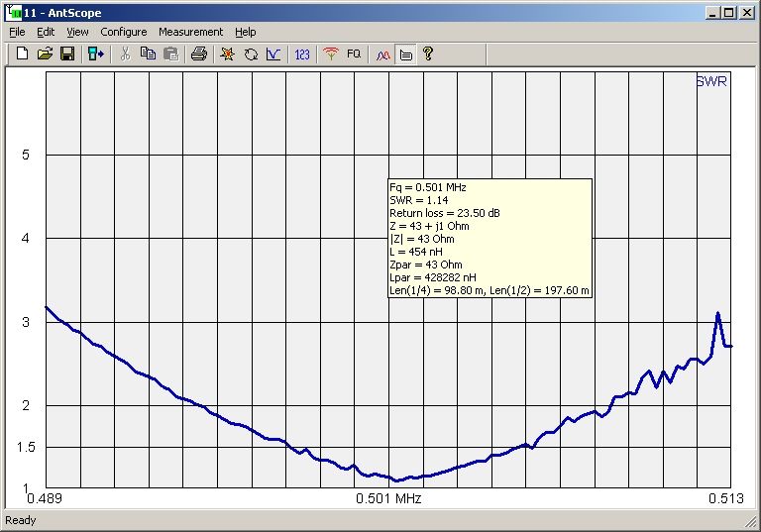Click the graph curve toolbar icon
The image size is (761, 532).
(272, 53)
